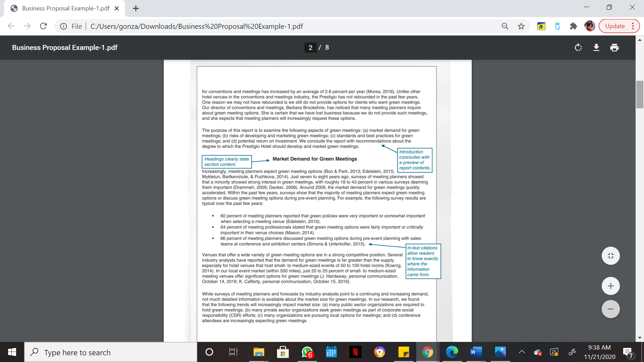Open Microsoft Store from taskbar
Viewport: 644px width, 362px height.
click(x=283, y=352)
